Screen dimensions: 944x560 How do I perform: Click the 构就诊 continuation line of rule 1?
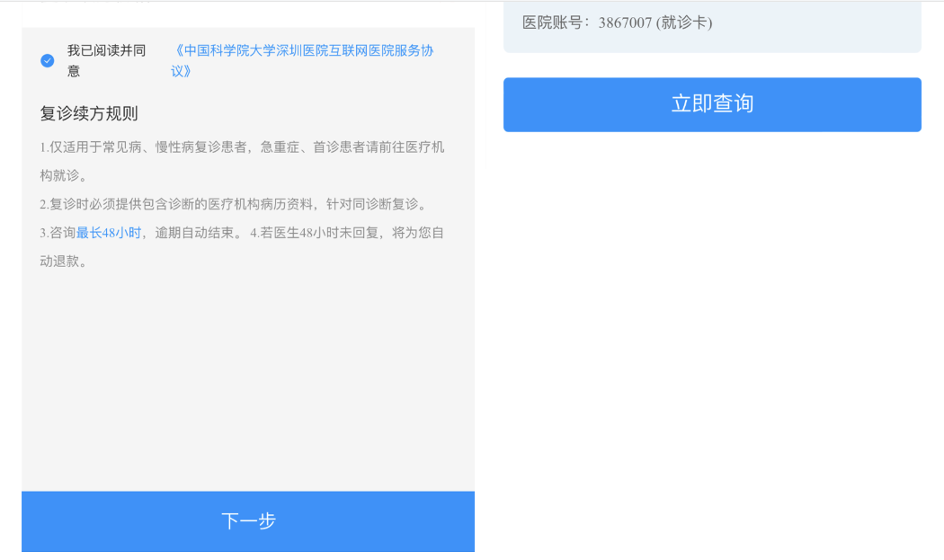[x=63, y=175]
